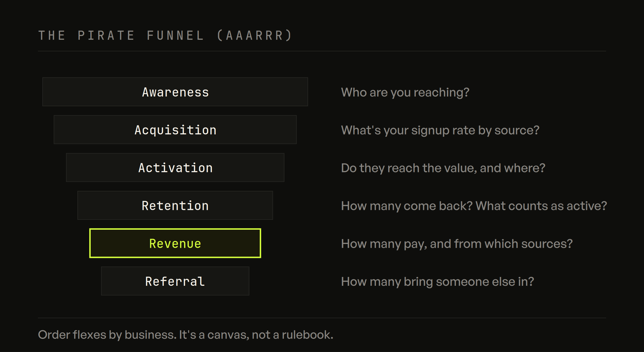Click the word 'Awareness' label
Viewport: 644px width, 352px height.
tap(175, 92)
